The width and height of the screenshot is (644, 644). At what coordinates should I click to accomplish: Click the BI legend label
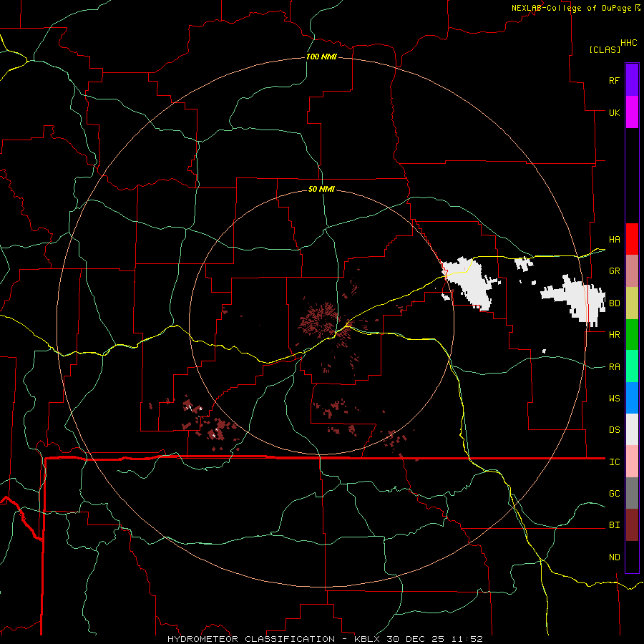coord(615,525)
